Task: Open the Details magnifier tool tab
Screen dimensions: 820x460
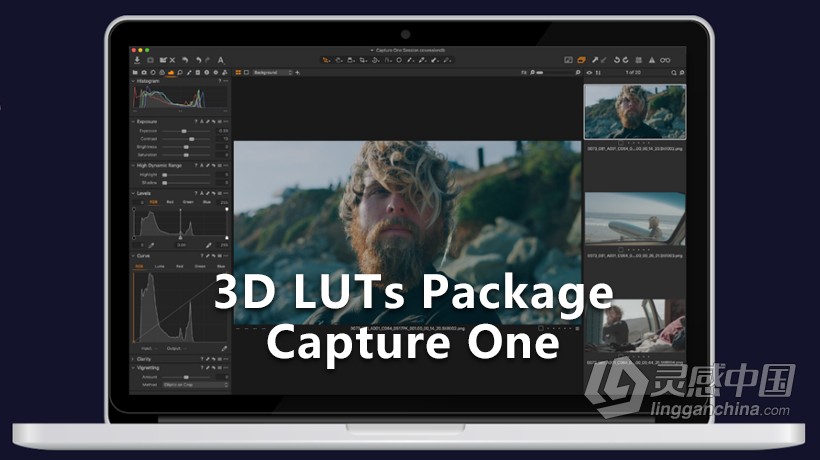Action: click(x=180, y=73)
